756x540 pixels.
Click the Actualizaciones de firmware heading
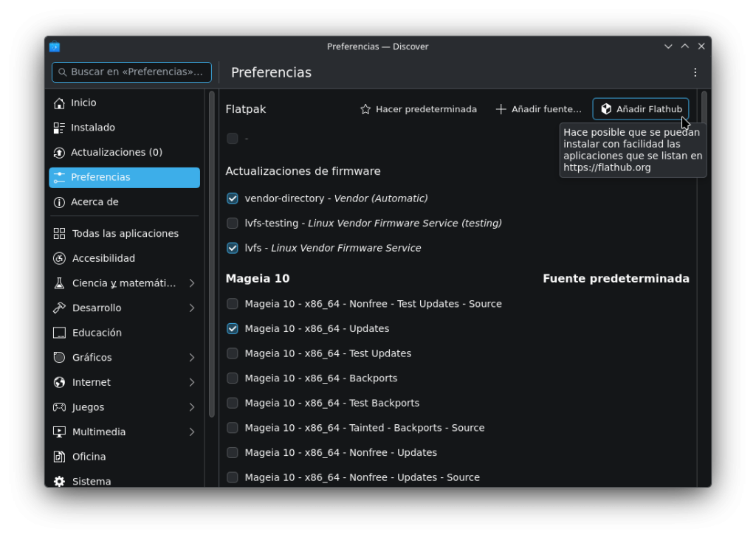[x=303, y=171]
